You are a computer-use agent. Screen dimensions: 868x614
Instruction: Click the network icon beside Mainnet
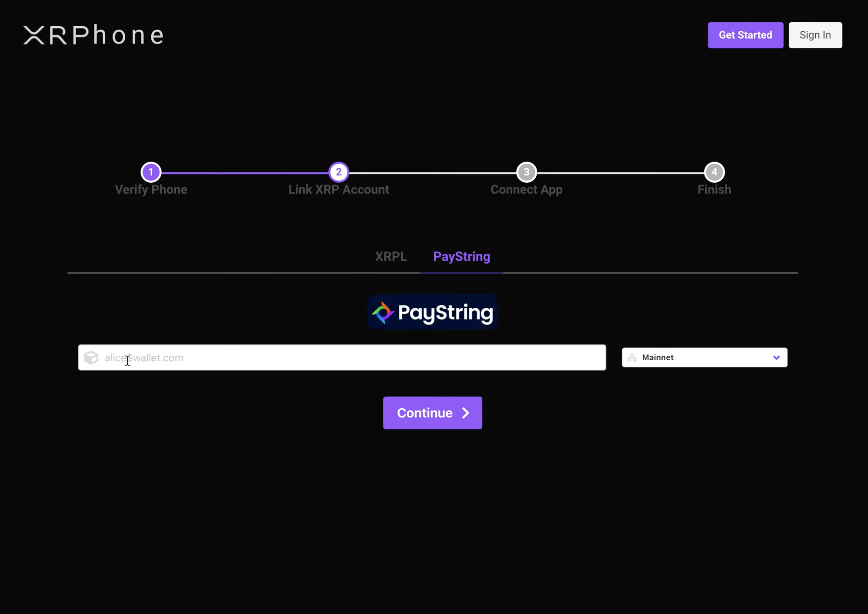click(x=632, y=357)
